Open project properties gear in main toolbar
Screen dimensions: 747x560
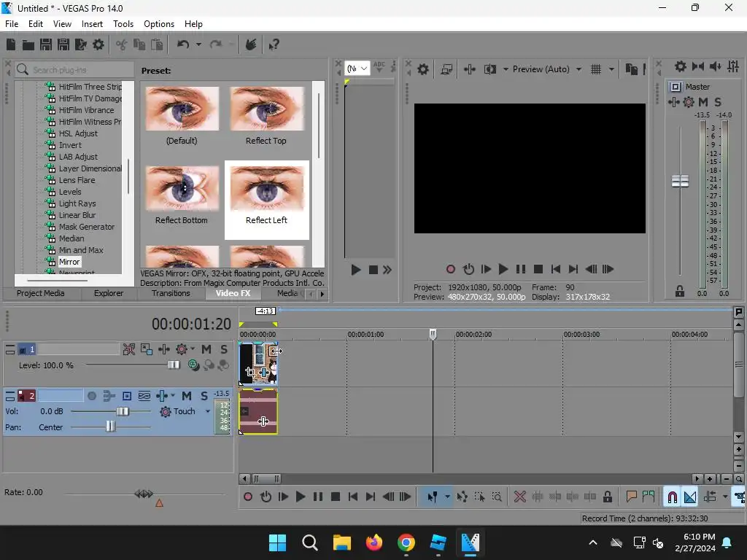tap(98, 44)
